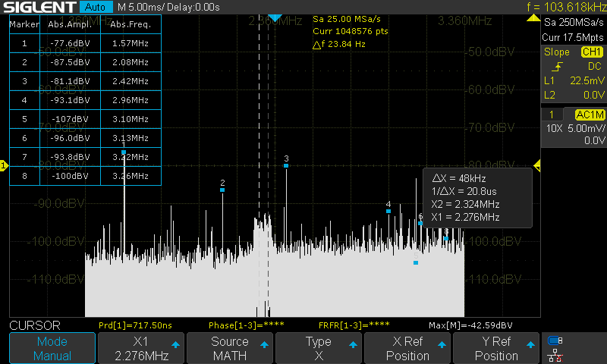Open Y Ref Position softkey
The image size is (607, 364).
(496, 348)
